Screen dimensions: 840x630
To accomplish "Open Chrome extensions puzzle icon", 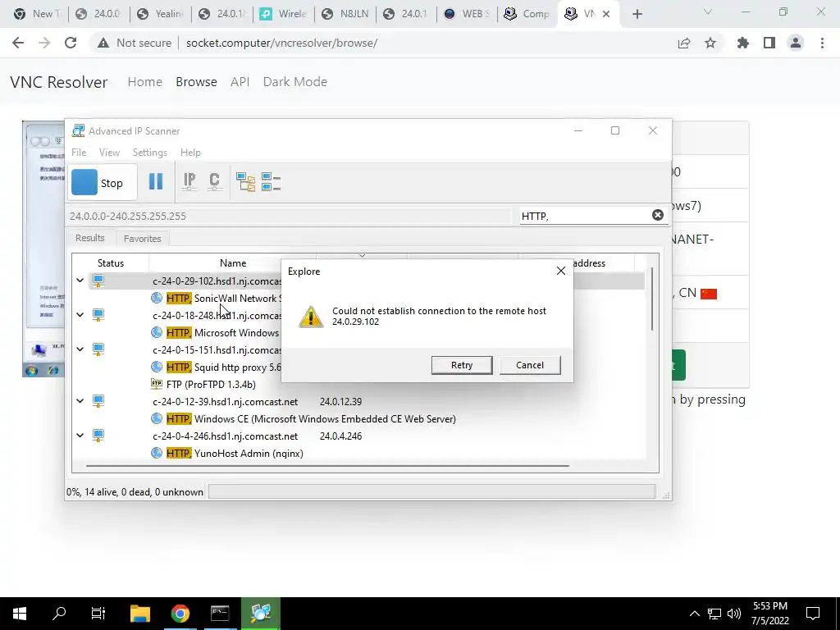I will [742, 43].
